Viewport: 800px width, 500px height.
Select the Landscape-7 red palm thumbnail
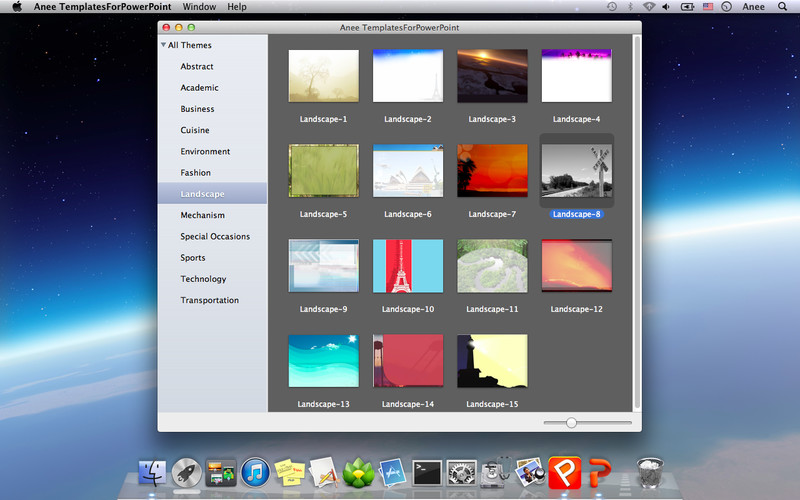click(492, 170)
